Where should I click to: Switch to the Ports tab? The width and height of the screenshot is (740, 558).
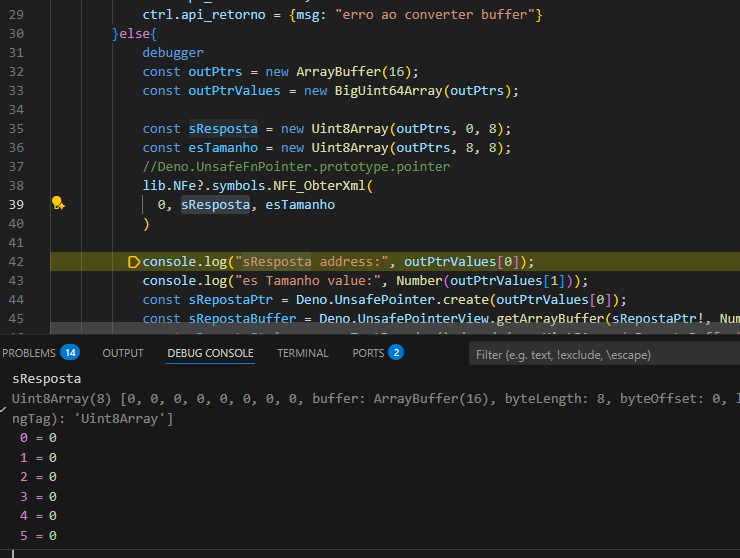368,353
